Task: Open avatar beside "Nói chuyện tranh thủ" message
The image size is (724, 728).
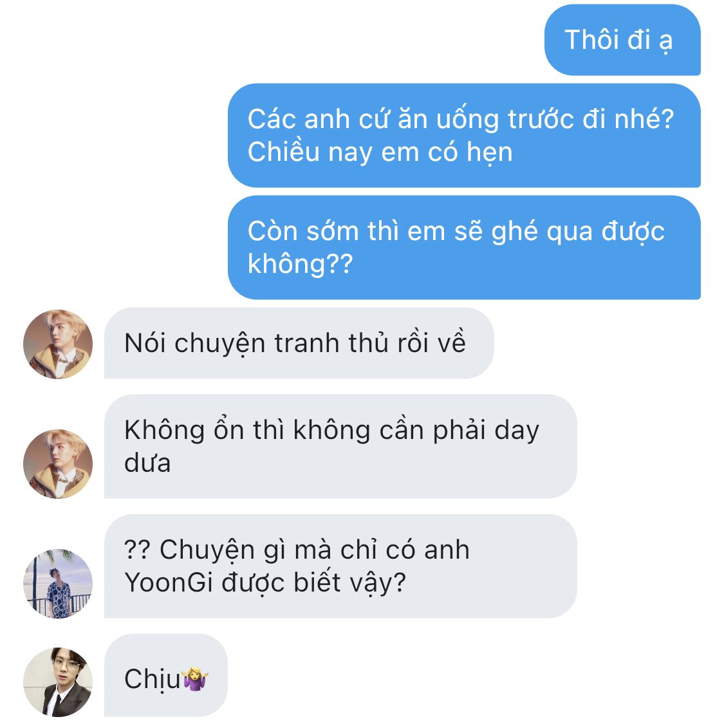Action: pos(58,344)
